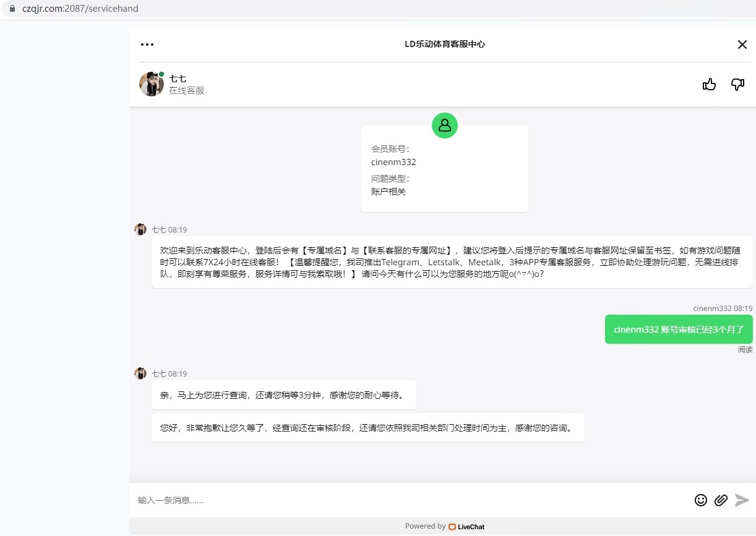Click the paperclip attachment icon

tap(721, 500)
